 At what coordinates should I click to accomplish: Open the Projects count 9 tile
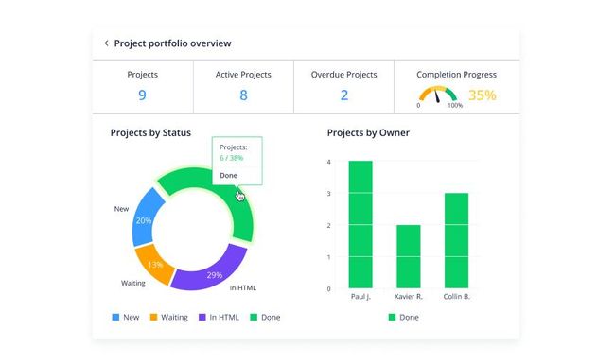pos(143,87)
